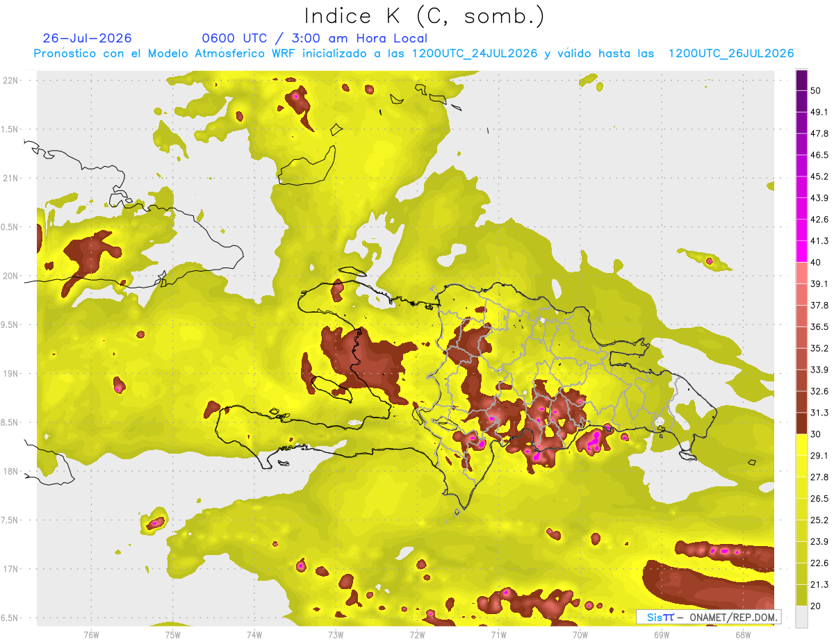The height and width of the screenshot is (644, 834).
Task: Select the '26-Jul-2026' date text
Action: (x=87, y=38)
